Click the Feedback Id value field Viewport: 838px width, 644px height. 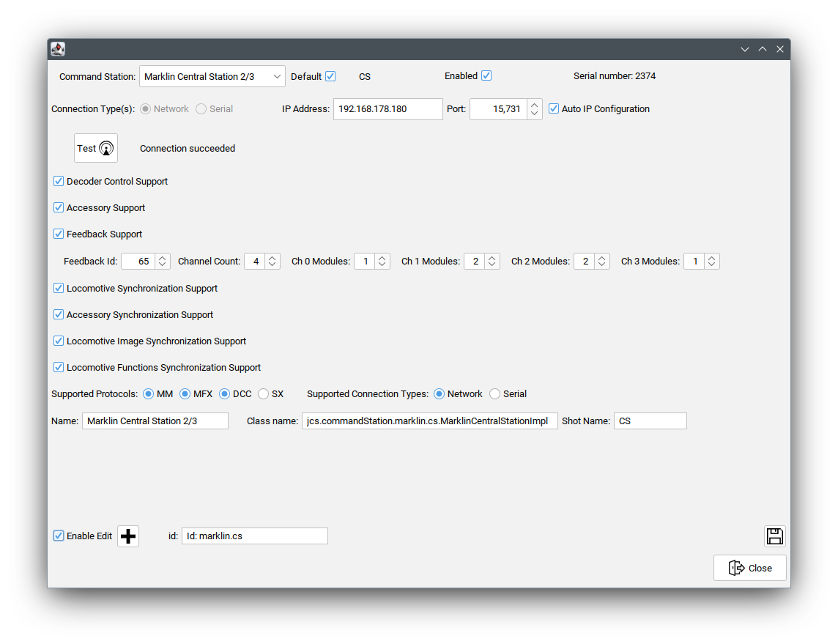click(138, 262)
